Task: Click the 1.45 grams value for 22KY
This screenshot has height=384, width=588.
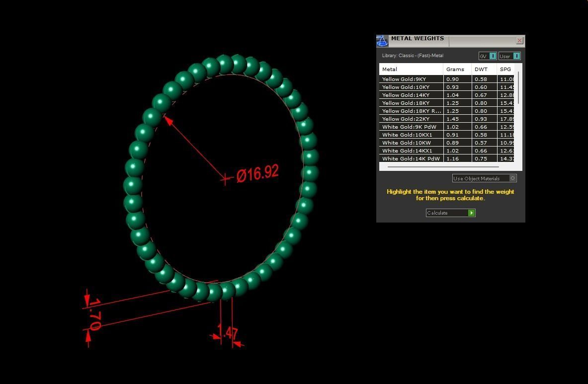Action: (452, 119)
